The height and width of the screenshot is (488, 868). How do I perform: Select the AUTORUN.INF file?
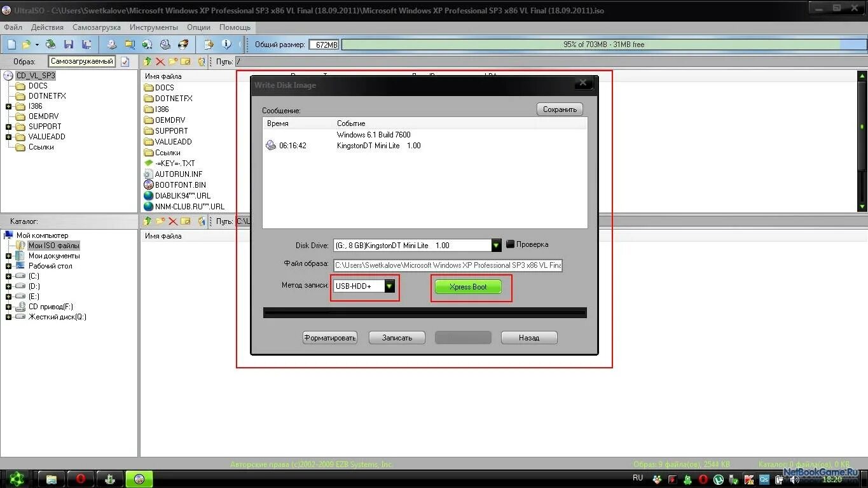179,174
